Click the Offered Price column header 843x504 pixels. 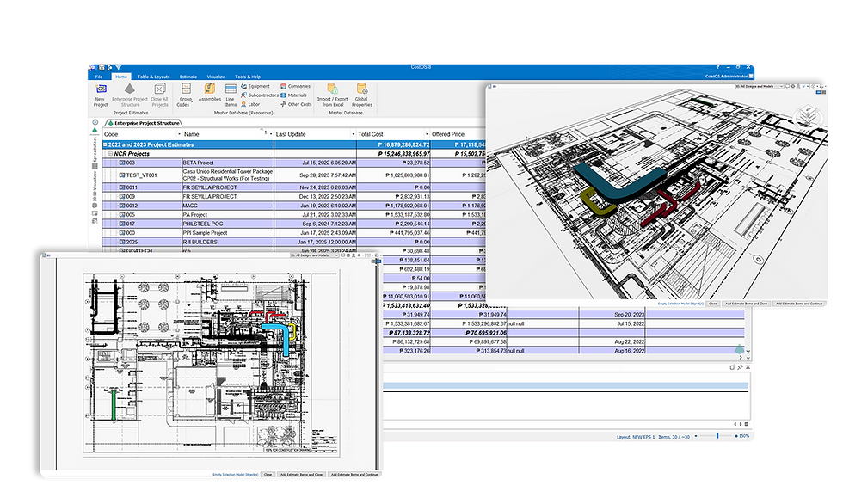[x=457, y=134]
